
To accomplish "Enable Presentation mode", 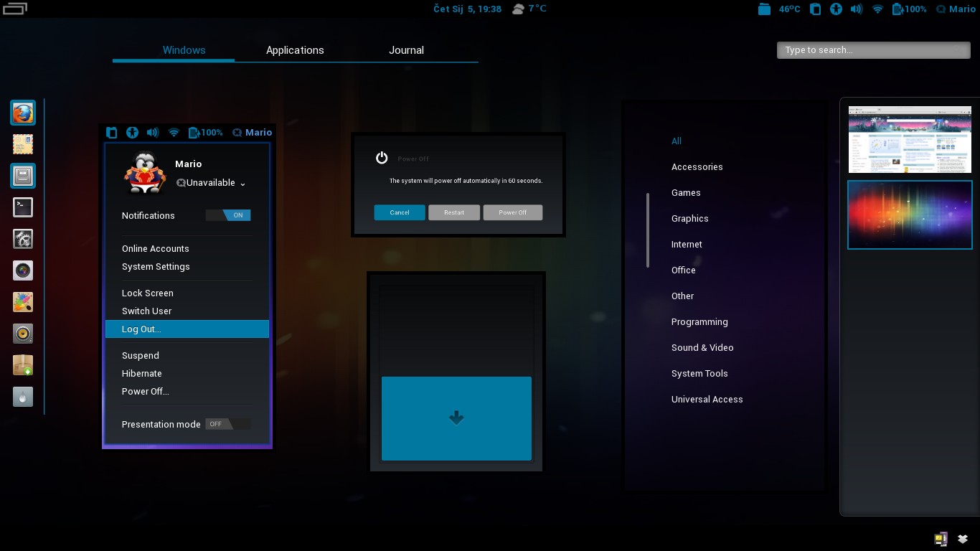I will (x=228, y=423).
